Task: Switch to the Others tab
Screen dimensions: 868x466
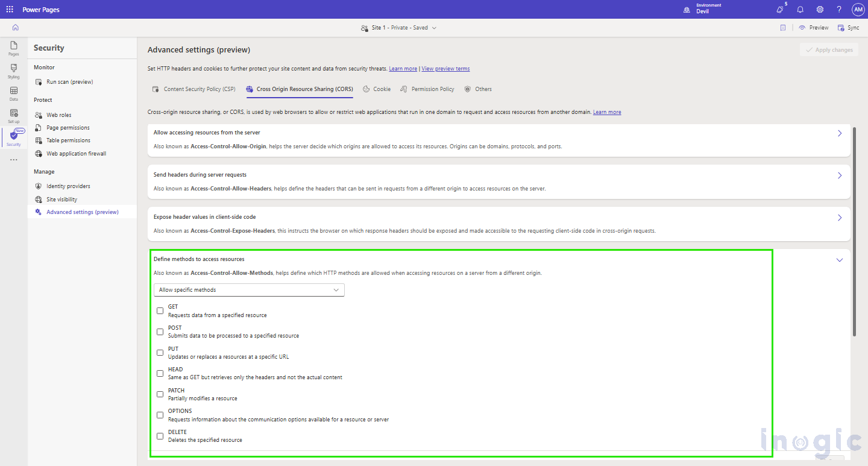Action: pos(478,89)
